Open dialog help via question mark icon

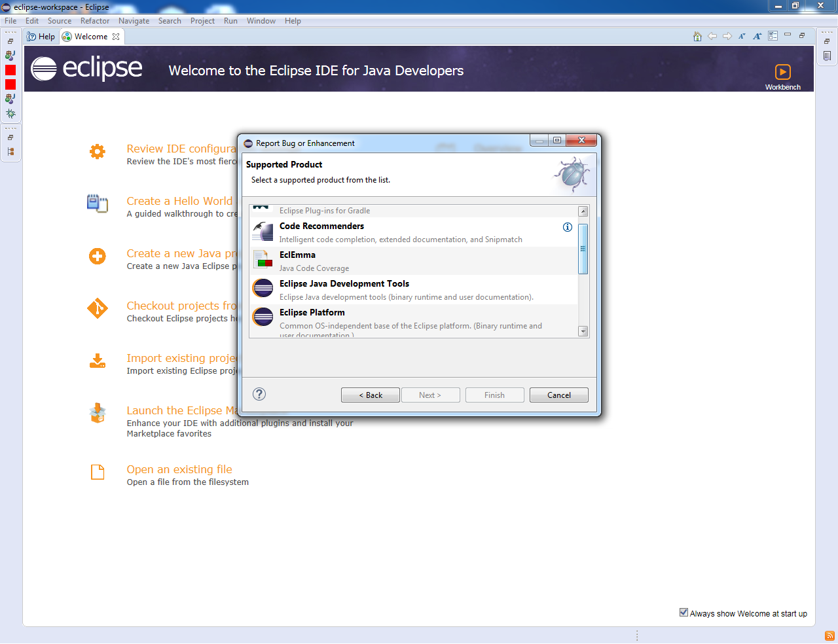tap(259, 394)
